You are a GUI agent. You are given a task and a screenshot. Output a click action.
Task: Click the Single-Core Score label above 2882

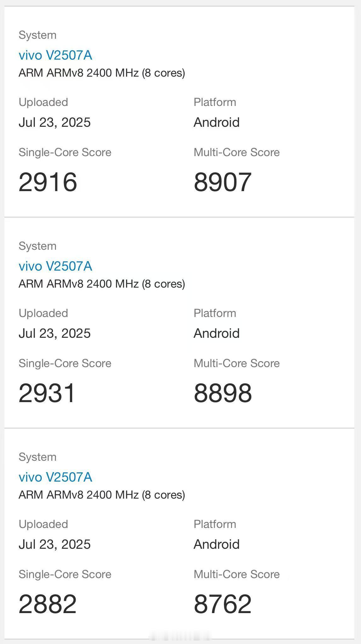tap(65, 574)
